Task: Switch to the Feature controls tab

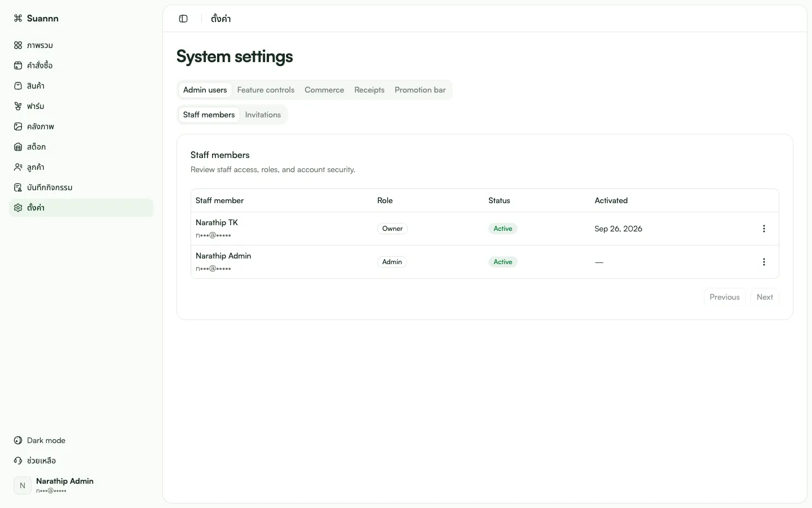Action: (x=266, y=90)
